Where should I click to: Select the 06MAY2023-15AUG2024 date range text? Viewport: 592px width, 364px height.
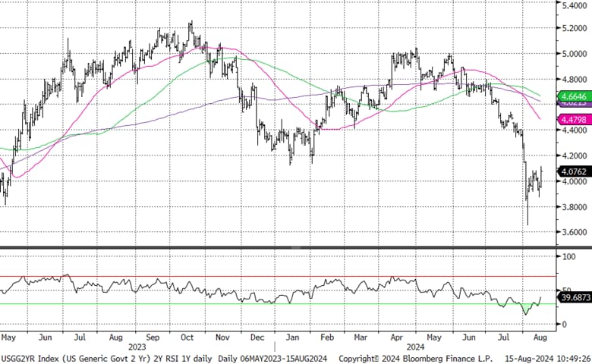275,356
